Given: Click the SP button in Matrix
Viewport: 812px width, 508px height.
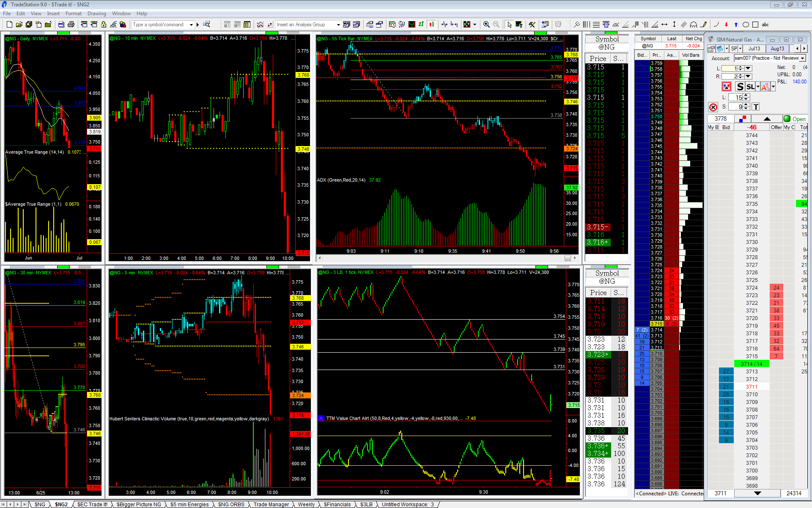Looking at the screenshot, I should click(734, 49).
